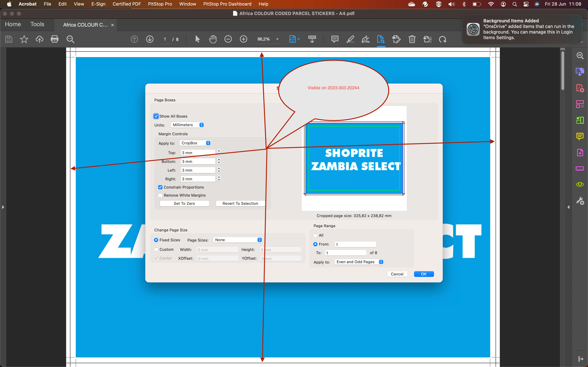Screen dimensions: 588x367
Task: Click the Print icon in toolbar
Action: click(x=54, y=39)
